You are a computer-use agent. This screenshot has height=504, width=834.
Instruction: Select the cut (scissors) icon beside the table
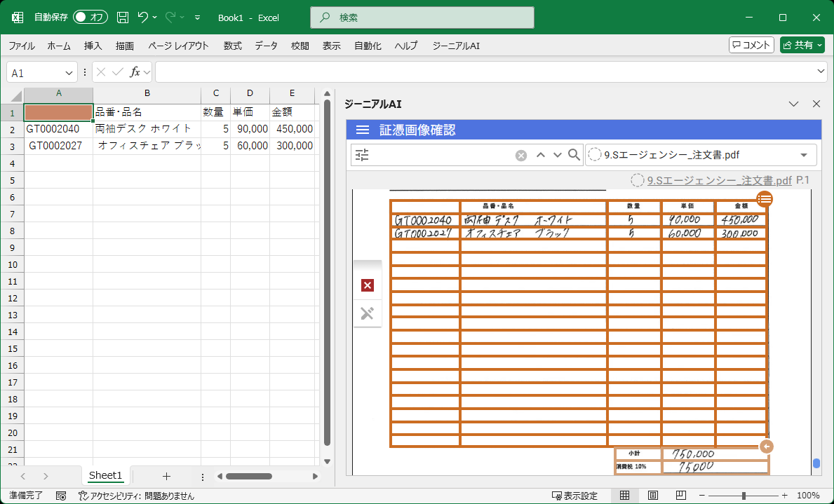367,313
